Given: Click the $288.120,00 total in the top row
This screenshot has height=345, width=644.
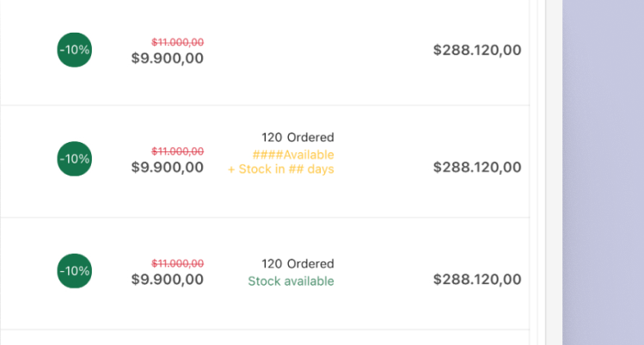Looking at the screenshot, I should click(x=477, y=50).
